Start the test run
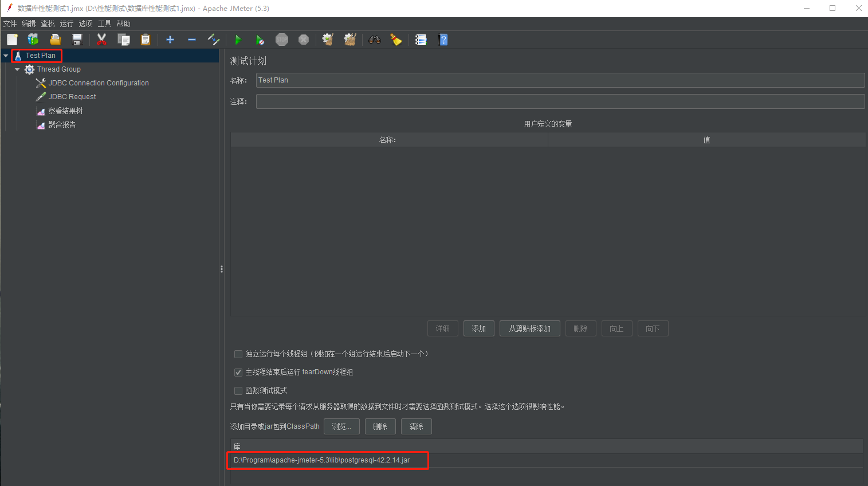 pos(238,40)
